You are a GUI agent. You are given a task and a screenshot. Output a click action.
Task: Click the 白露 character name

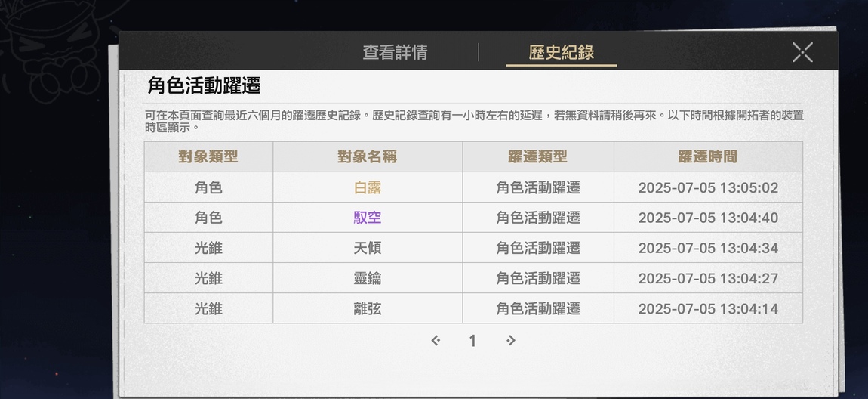pos(368,188)
